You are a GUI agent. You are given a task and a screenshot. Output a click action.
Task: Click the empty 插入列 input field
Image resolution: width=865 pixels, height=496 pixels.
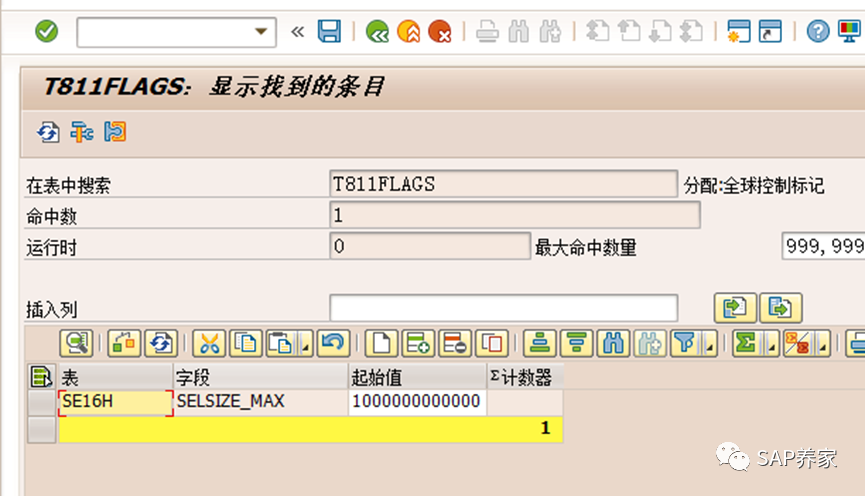coord(503,308)
